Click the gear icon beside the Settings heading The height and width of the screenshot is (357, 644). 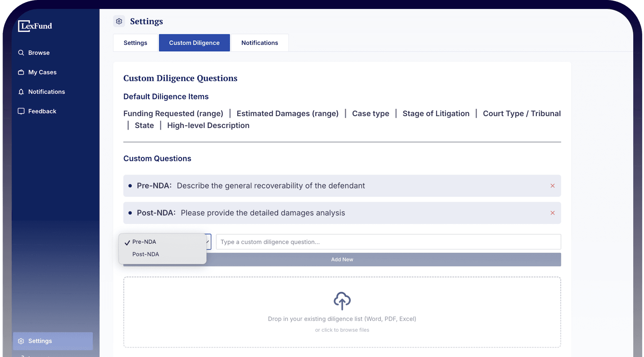(x=119, y=21)
